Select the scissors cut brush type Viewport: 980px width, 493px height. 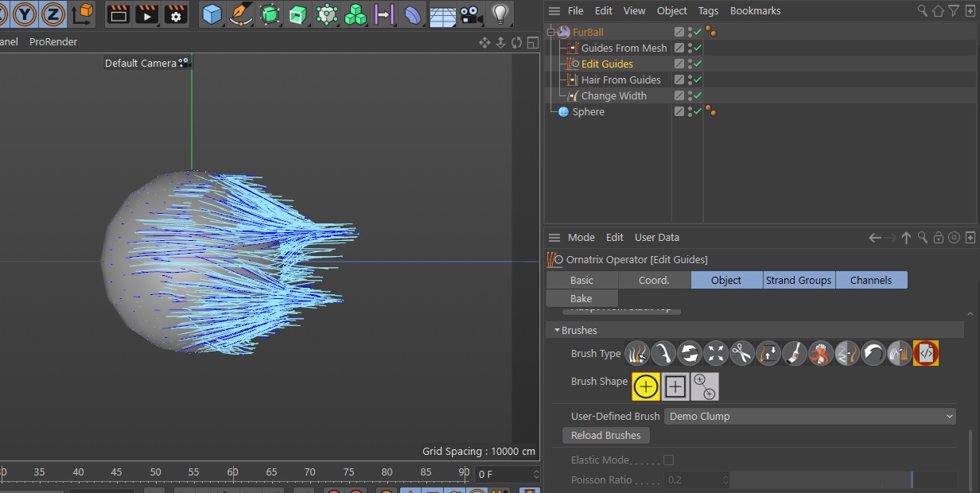point(742,353)
